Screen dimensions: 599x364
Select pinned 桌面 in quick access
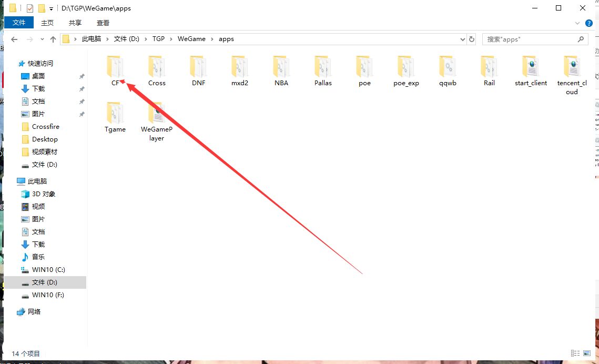[x=38, y=76]
